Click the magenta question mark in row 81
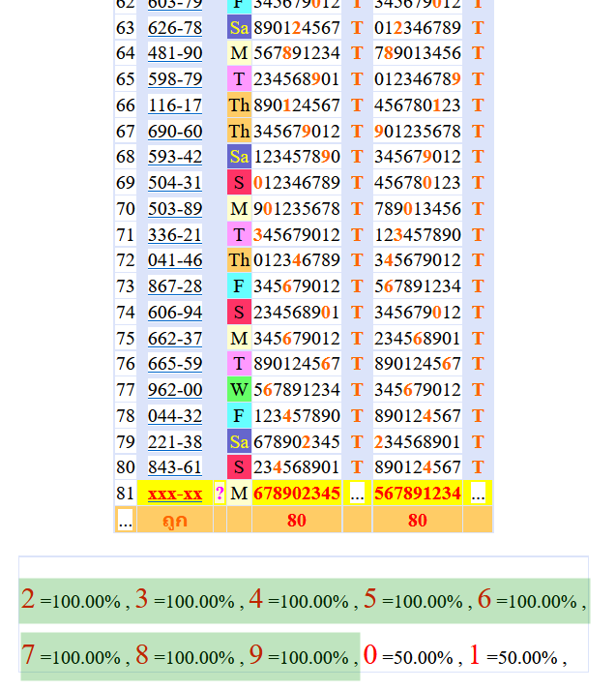The image size is (616, 690). point(220,494)
